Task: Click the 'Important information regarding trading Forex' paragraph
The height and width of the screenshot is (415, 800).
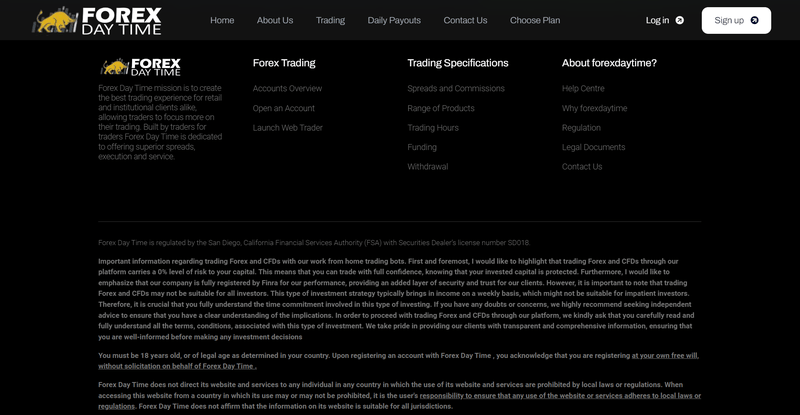Action: 396,299
